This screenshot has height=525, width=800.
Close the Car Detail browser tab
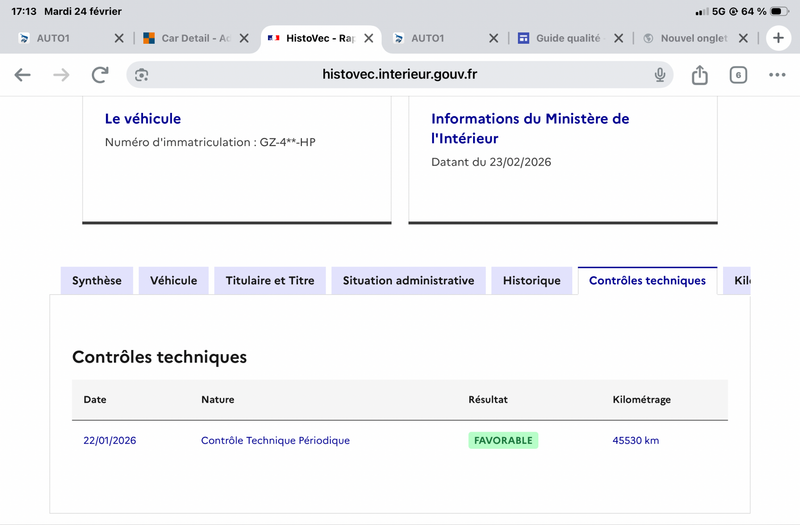click(x=243, y=38)
